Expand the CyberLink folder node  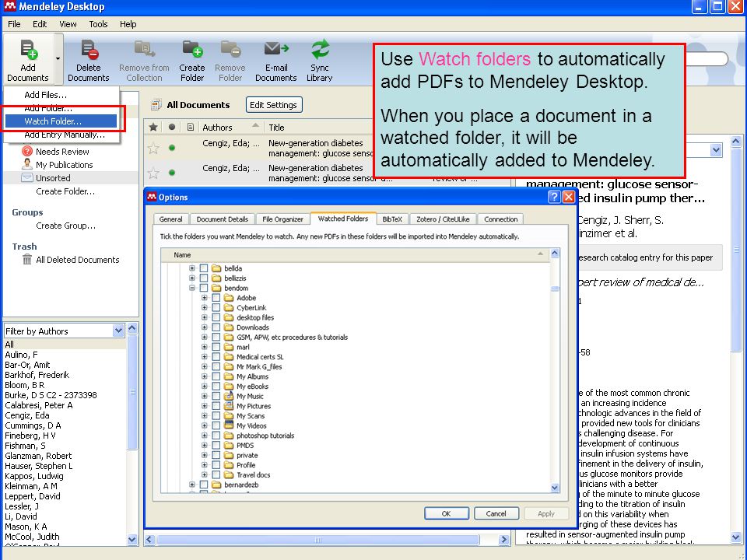tap(205, 308)
